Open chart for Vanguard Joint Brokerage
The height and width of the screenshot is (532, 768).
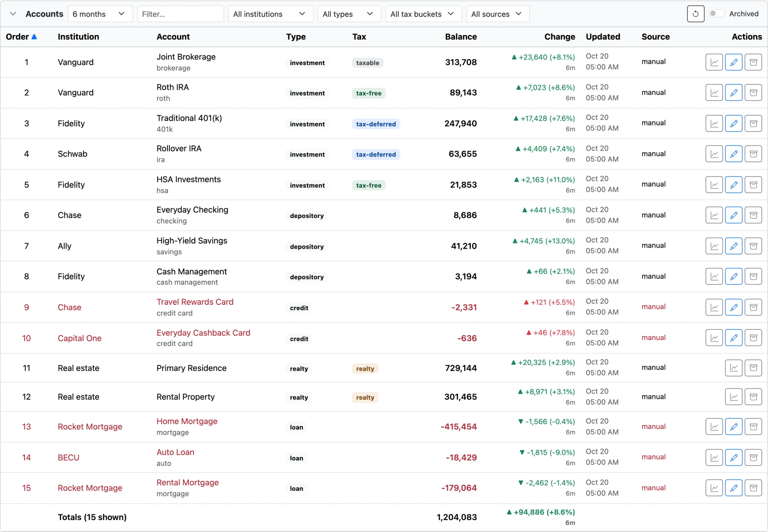point(714,62)
